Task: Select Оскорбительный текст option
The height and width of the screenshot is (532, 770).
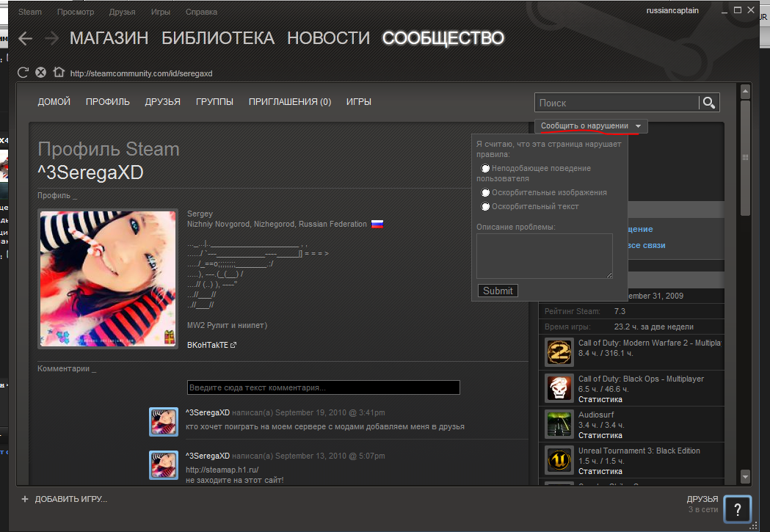Action: 485,207
